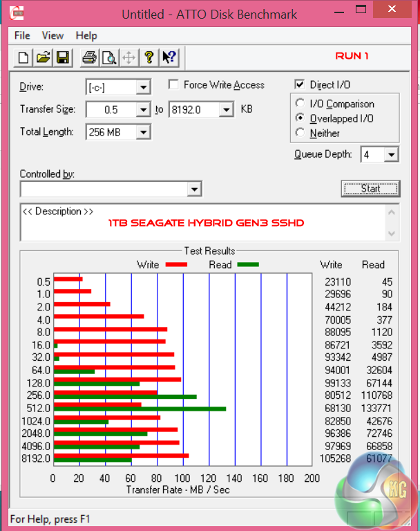Click the red Write legend swatch

pos(176,265)
